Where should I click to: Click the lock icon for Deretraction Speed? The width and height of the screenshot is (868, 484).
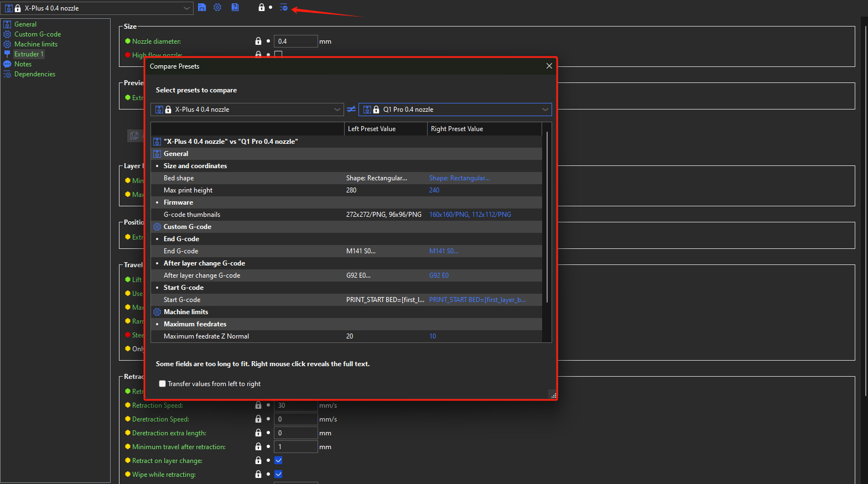(x=258, y=419)
